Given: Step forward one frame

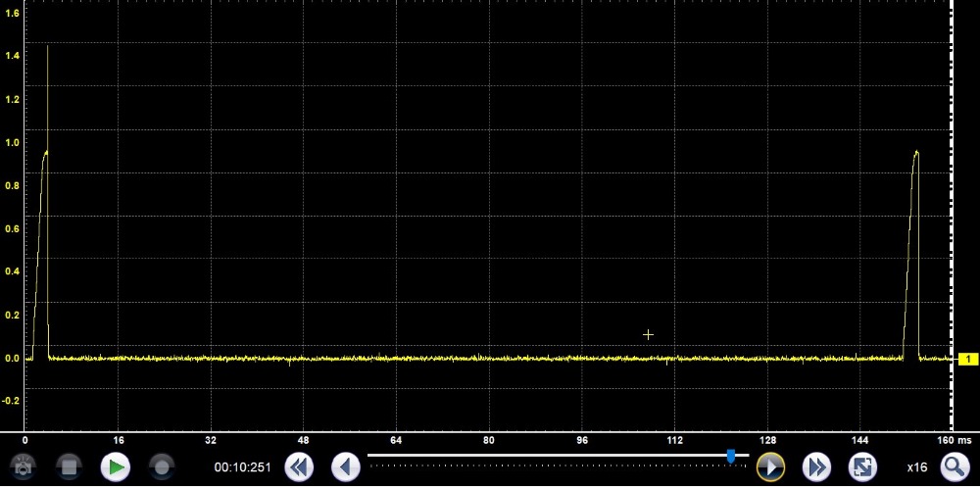Looking at the screenshot, I should point(769,466).
